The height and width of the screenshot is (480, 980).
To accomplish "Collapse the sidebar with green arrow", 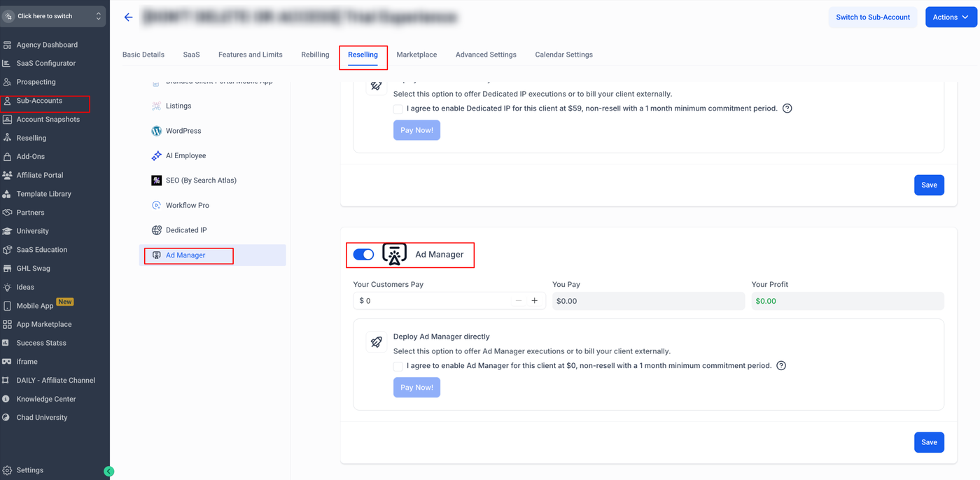I will [x=108, y=472].
